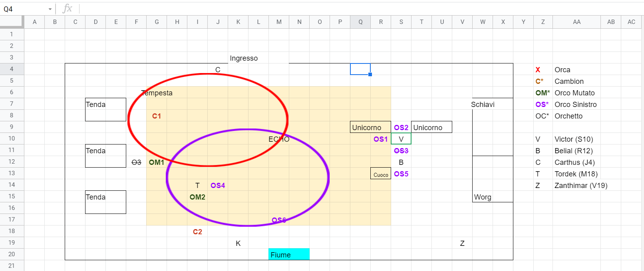Click the Zanthimar (V19) legend entry
This screenshot has width=644, height=271.
pyautogui.click(x=580, y=186)
